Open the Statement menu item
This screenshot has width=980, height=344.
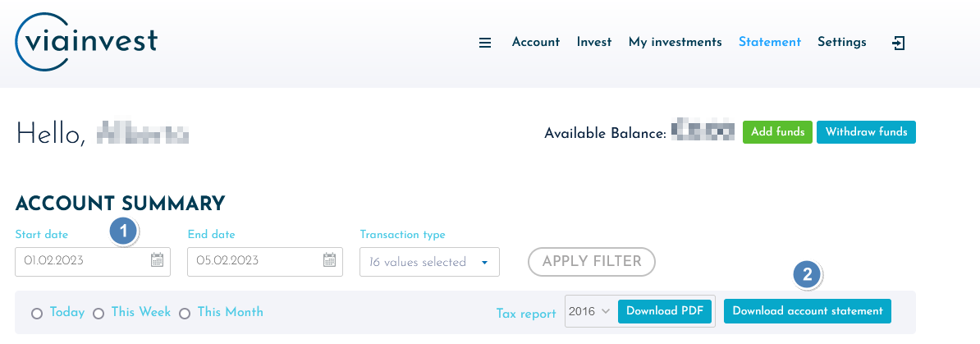[769, 42]
